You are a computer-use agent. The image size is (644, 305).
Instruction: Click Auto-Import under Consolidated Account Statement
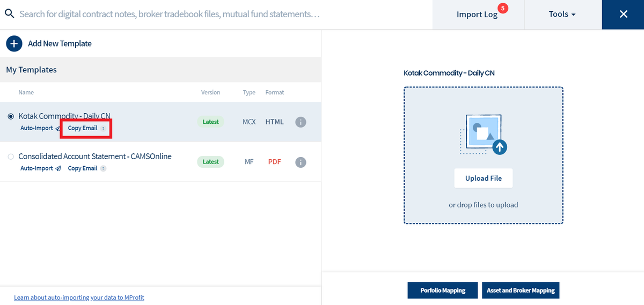tap(36, 168)
